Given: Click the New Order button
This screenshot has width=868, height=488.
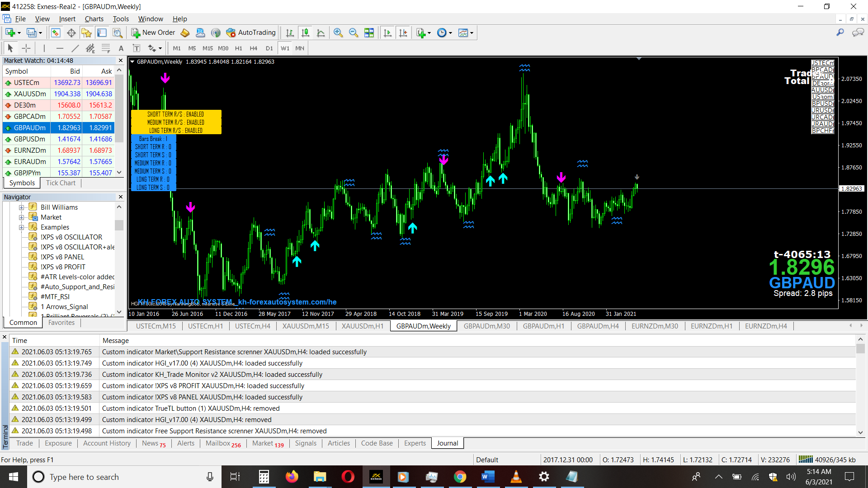Looking at the screenshot, I should pos(153,33).
